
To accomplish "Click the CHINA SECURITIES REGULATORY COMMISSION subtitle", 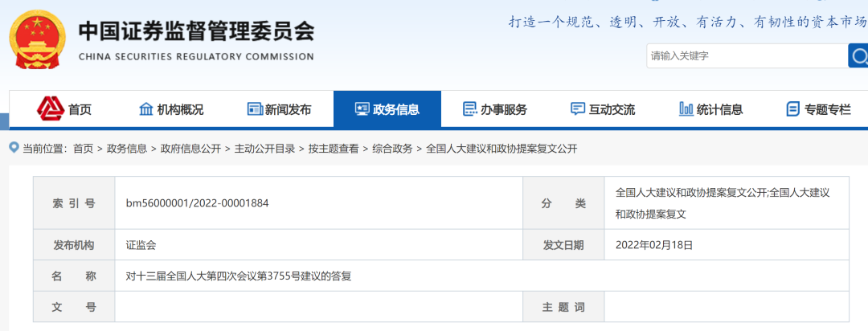I will 196,56.
